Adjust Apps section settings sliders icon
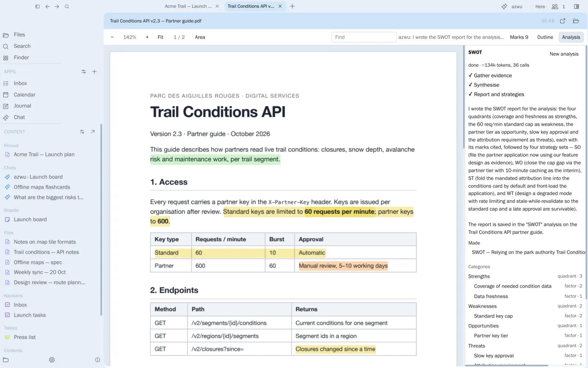 [x=84, y=72]
